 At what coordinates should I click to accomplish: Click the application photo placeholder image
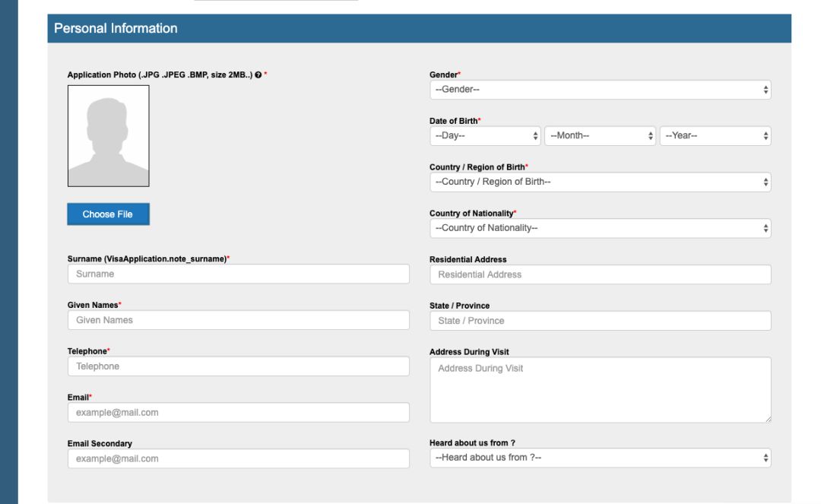click(x=109, y=136)
